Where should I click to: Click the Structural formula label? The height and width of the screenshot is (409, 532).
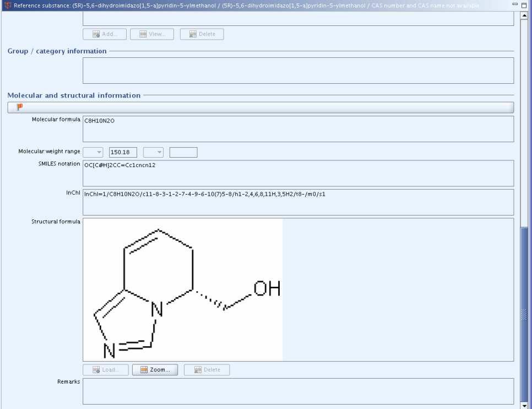click(56, 222)
